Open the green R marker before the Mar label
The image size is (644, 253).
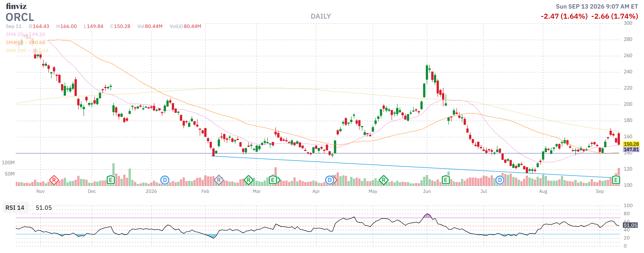(248, 180)
